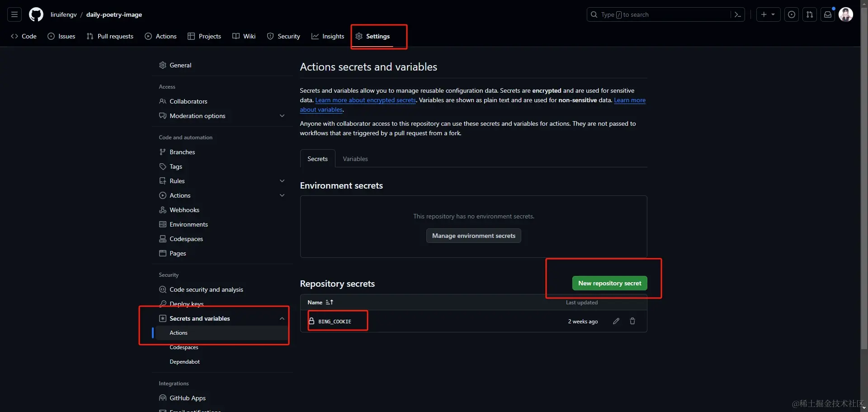Edit the BING_COOKIE secret pencil icon
Screen dimensions: 868x412
(x=616, y=321)
